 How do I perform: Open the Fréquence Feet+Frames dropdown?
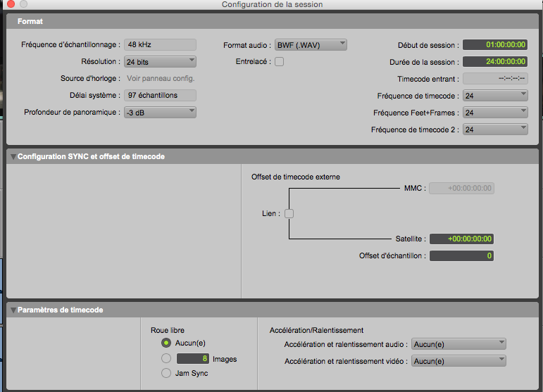495,113
